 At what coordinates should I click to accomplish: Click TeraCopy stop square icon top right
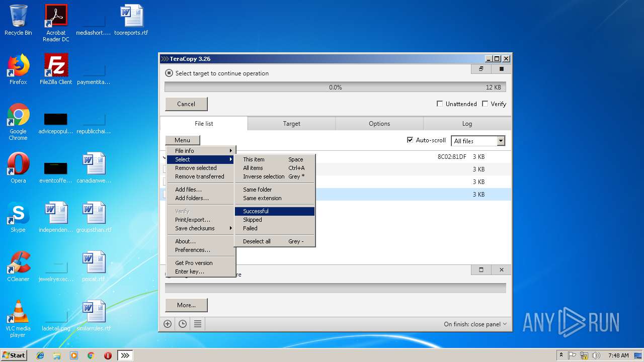pyautogui.click(x=501, y=69)
